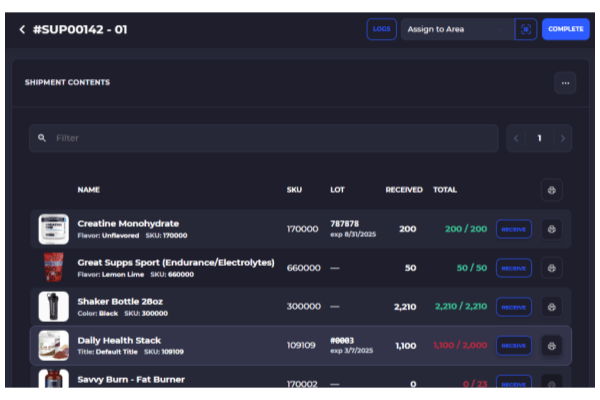Click the #SUP00142 - 01 title
Image resolution: width=600 pixels, height=400 pixels.
(80, 29)
